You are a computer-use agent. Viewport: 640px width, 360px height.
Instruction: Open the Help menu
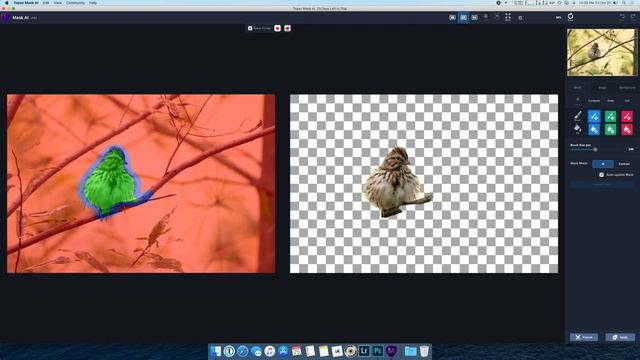[x=93, y=2]
